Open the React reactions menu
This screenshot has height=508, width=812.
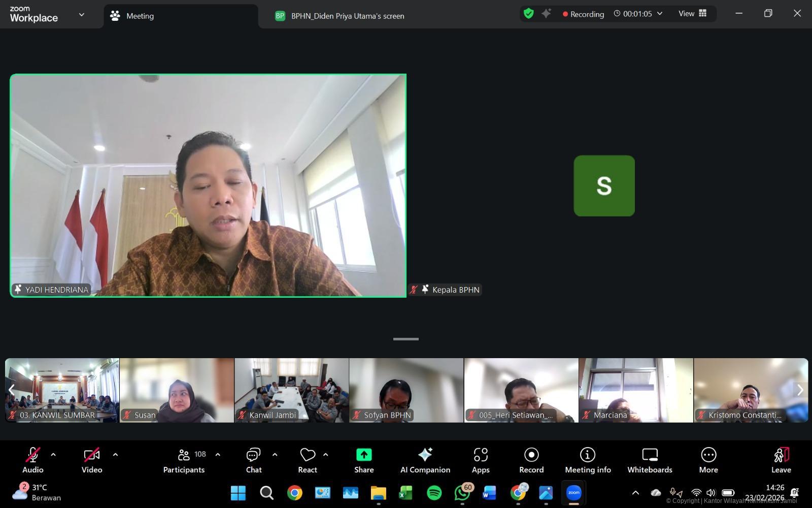(x=307, y=460)
